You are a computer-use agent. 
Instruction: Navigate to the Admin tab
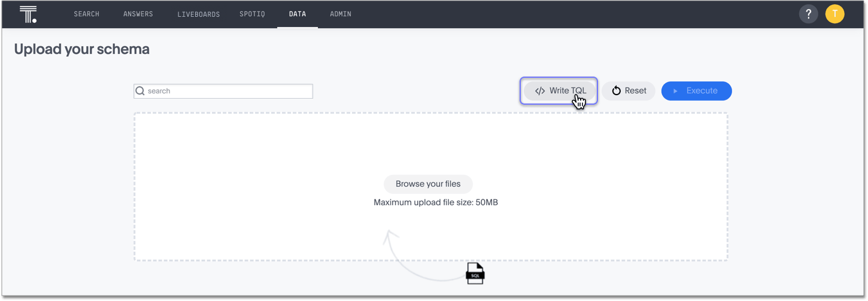coord(341,14)
